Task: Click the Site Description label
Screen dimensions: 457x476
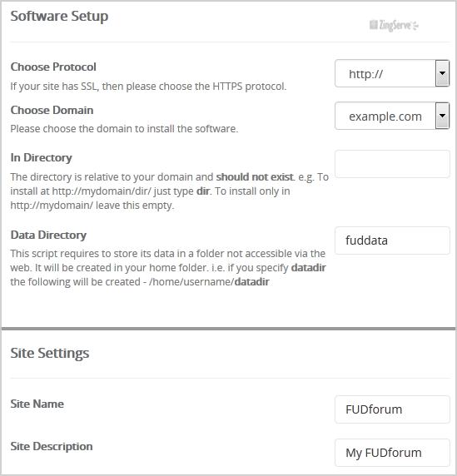Action: coord(52,446)
